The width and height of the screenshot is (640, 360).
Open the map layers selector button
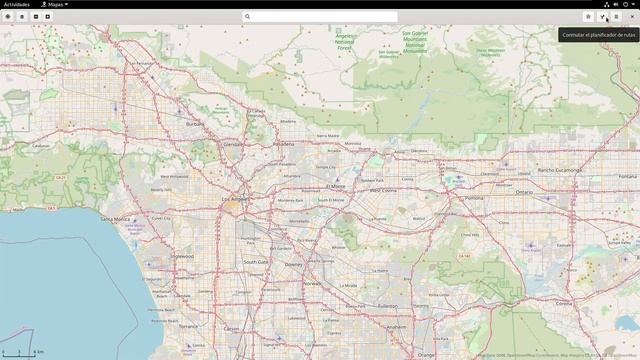[x=22, y=17]
